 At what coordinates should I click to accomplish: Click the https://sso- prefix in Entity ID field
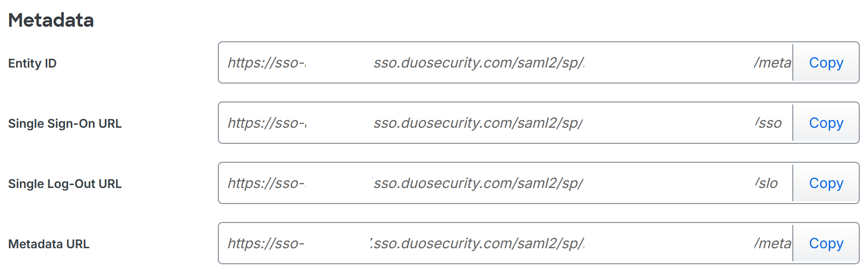pyautogui.click(x=266, y=63)
